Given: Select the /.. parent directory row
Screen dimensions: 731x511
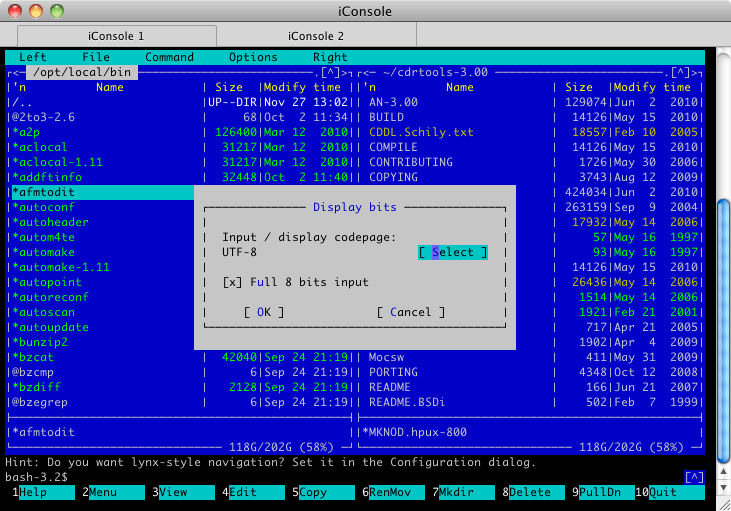Looking at the screenshot, I should click(179, 102).
